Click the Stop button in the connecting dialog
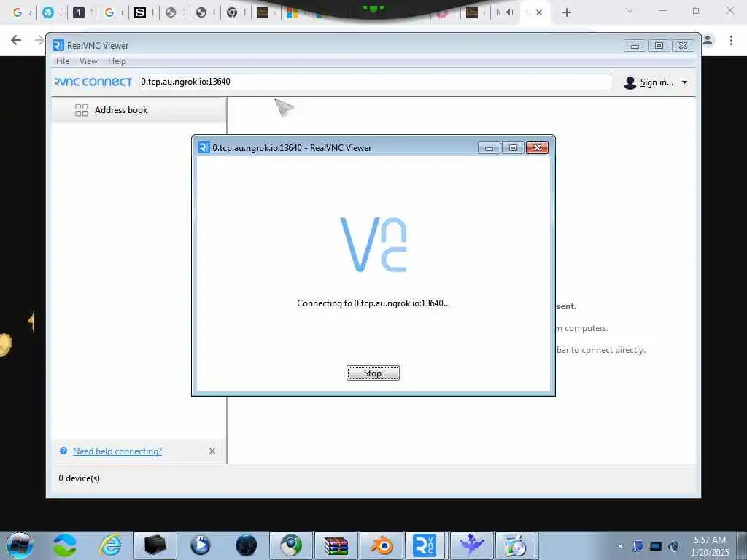747x560 pixels. [373, 373]
